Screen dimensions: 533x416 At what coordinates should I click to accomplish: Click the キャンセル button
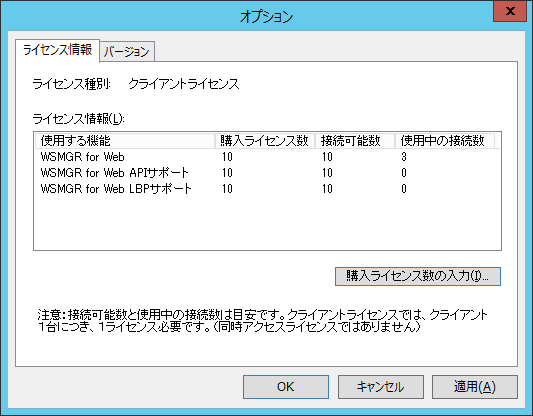[380, 387]
